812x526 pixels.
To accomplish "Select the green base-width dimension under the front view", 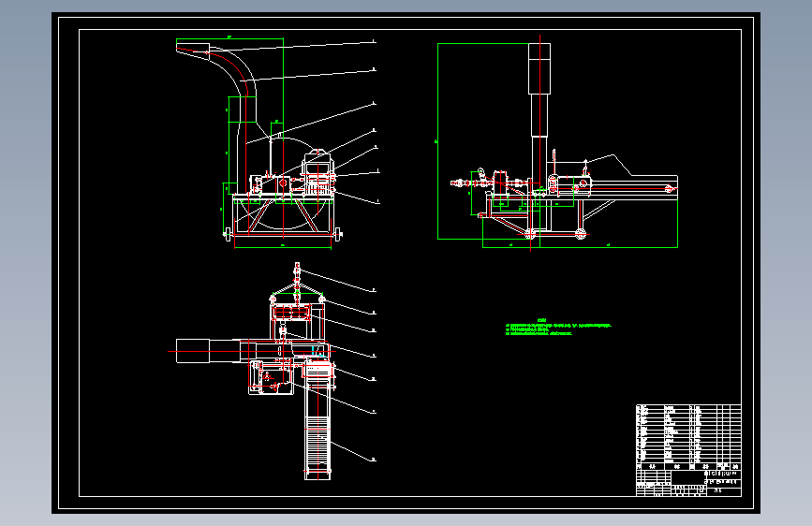I will point(283,247).
